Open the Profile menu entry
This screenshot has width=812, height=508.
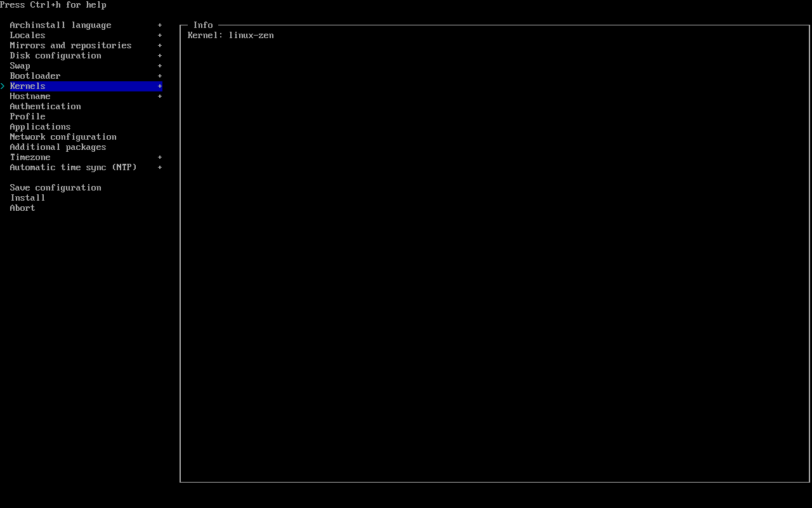[27, 117]
